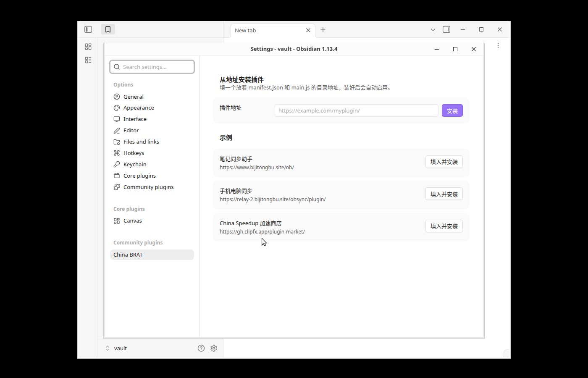Click the General person icon
This screenshot has width=588, height=378.
coord(117,97)
